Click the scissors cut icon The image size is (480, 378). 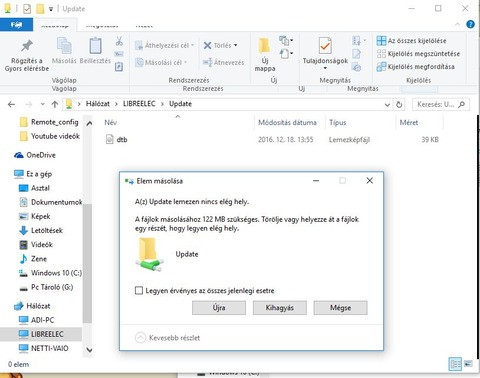(x=119, y=41)
